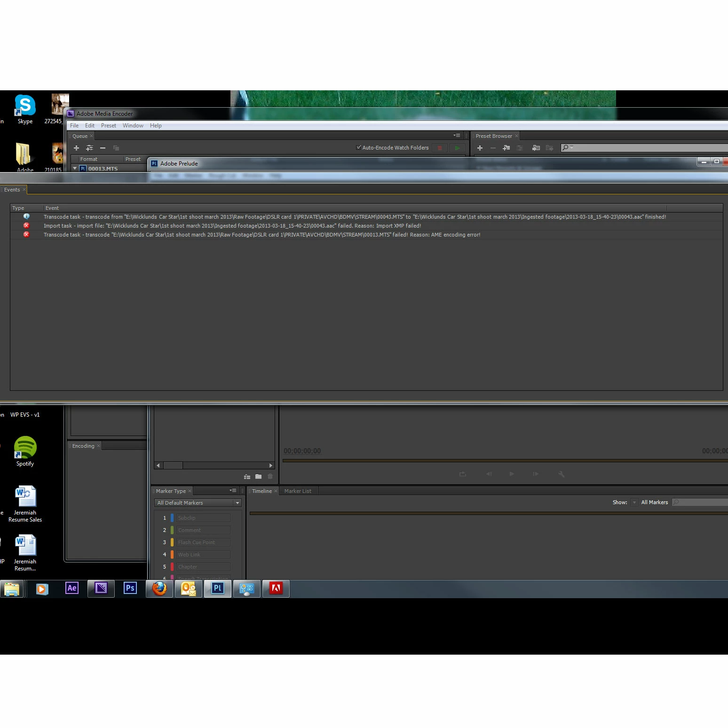Click the Add Source plus icon in Queue panel
This screenshot has height=728, width=728.
point(76,148)
